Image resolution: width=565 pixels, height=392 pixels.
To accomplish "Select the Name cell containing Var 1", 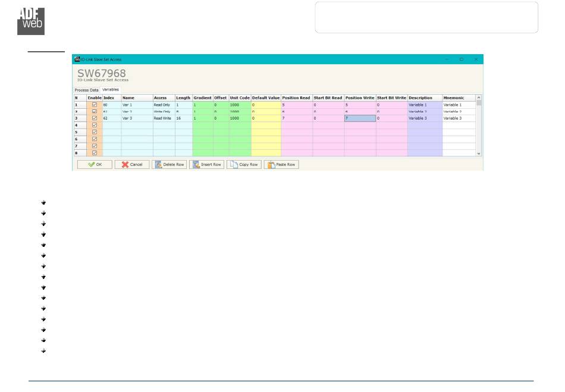I will [x=137, y=105].
